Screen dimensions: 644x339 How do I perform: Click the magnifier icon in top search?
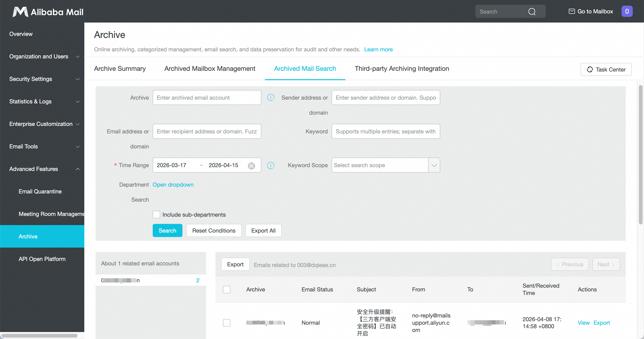click(x=532, y=11)
